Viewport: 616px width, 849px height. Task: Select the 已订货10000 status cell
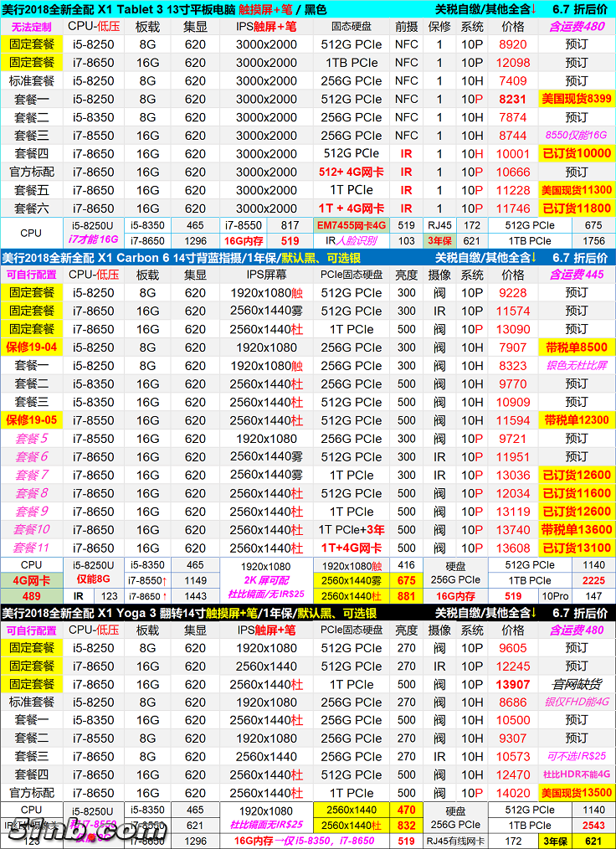(577, 153)
